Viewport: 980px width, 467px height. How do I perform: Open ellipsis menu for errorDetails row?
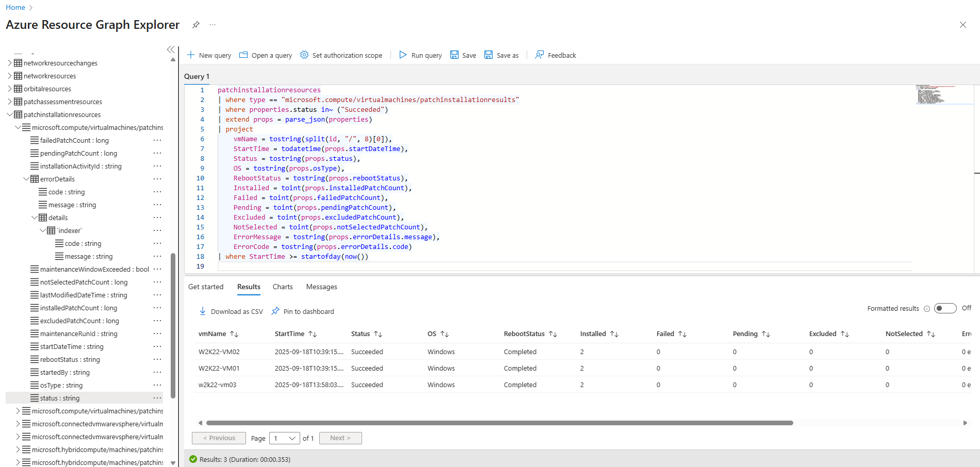coord(157,179)
